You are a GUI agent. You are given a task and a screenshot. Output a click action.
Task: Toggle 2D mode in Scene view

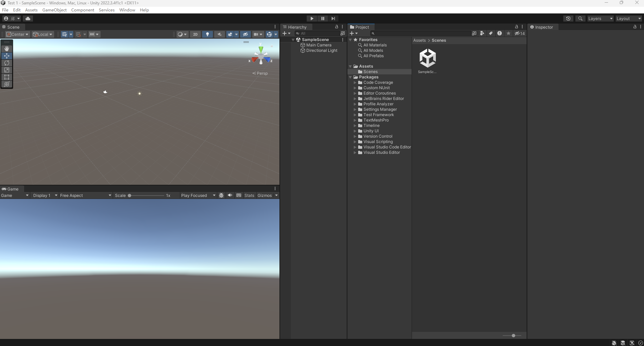[x=195, y=34]
